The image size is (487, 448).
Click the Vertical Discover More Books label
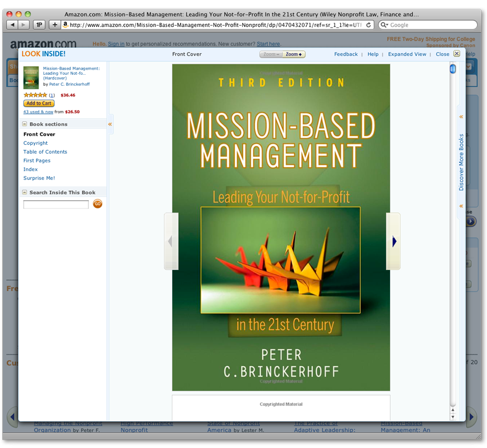tap(461, 162)
